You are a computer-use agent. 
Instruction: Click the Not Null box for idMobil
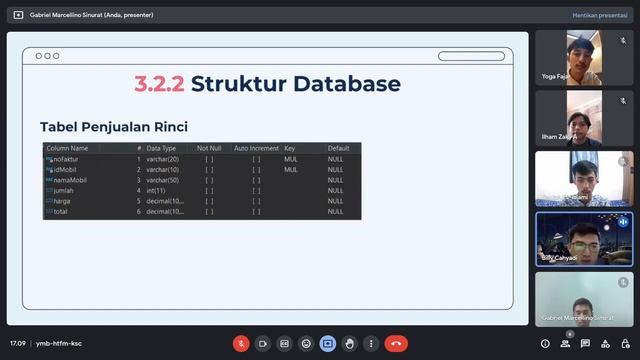209,170
